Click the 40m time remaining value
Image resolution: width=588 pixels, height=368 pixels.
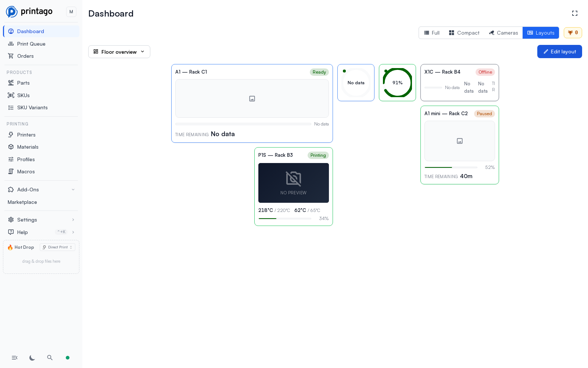(x=466, y=176)
